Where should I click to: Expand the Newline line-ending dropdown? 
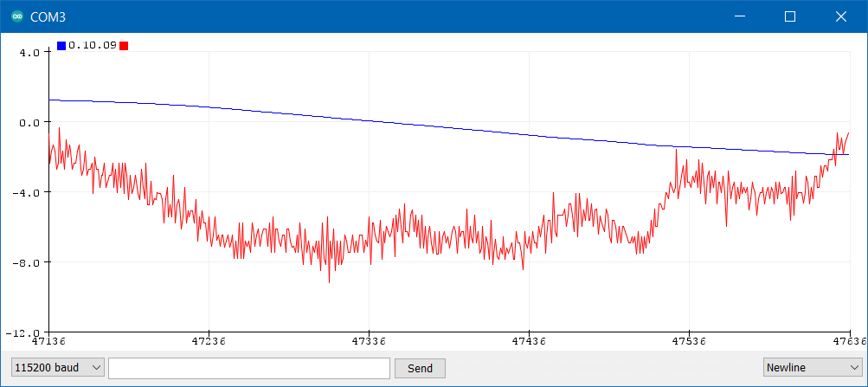click(812, 368)
